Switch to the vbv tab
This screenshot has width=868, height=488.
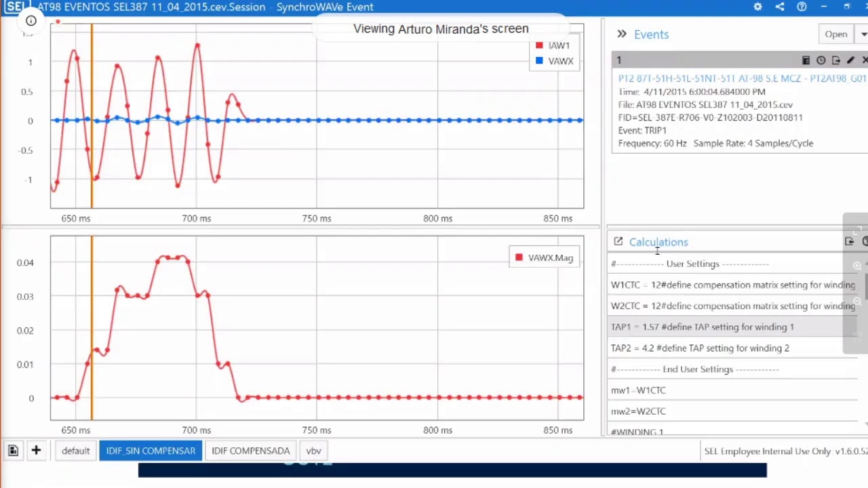(313, 451)
